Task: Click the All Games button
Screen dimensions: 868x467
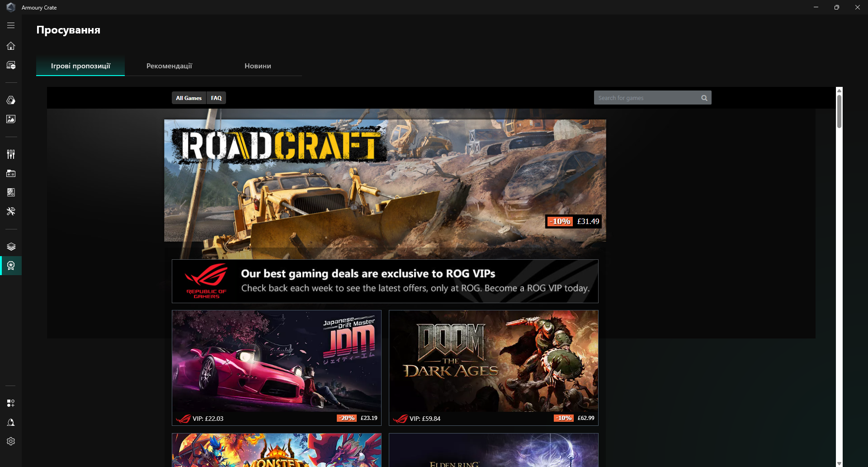Action: point(189,98)
